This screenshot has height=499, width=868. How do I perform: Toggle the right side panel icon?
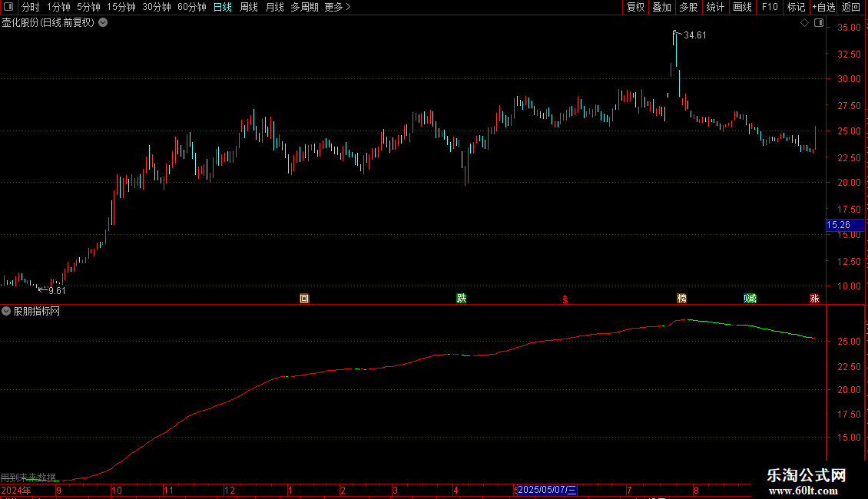pyautogui.click(x=819, y=23)
